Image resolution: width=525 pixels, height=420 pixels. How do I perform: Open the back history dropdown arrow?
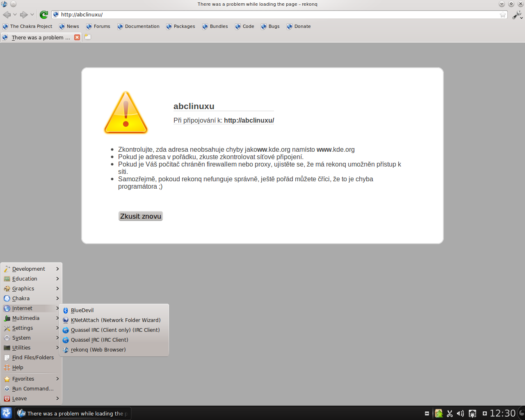click(15, 15)
